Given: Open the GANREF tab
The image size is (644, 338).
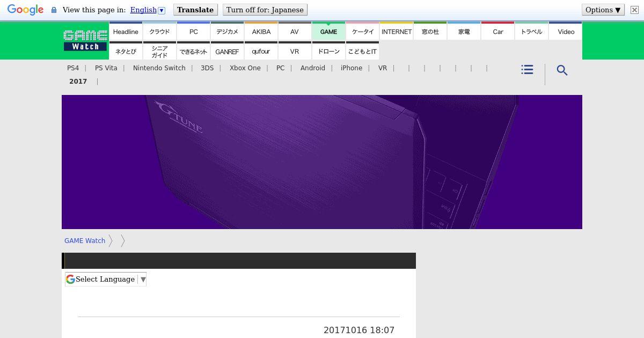Looking at the screenshot, I should coord(227,51).
